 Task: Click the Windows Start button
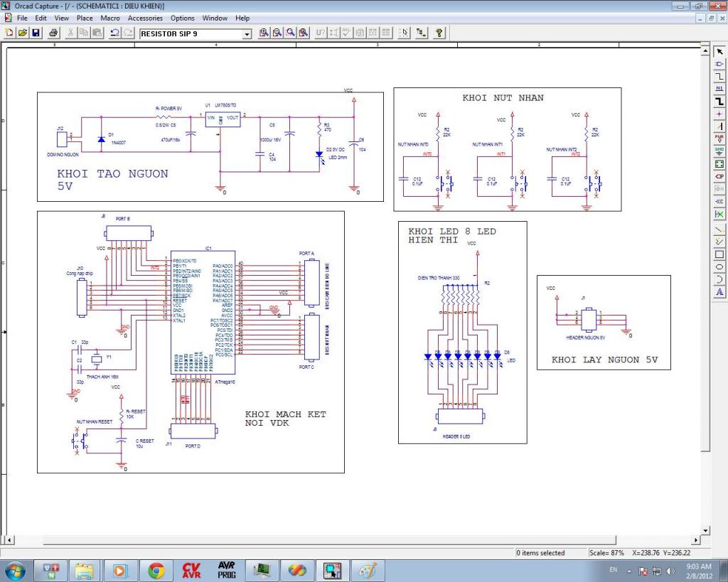point(15,570)
